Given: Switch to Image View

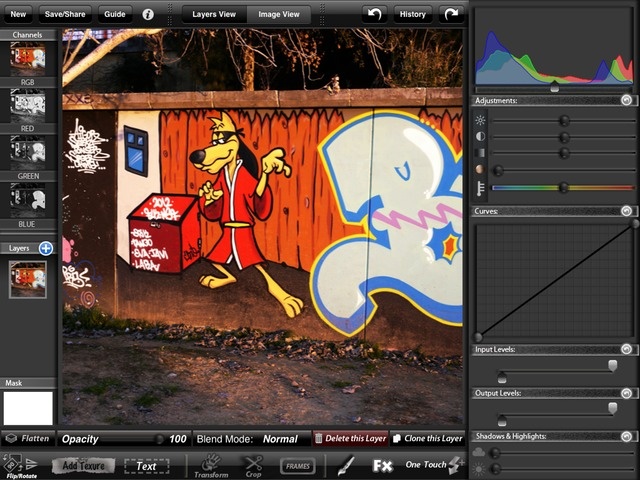Looking at the screenshot, I should [x=279, y=14].
